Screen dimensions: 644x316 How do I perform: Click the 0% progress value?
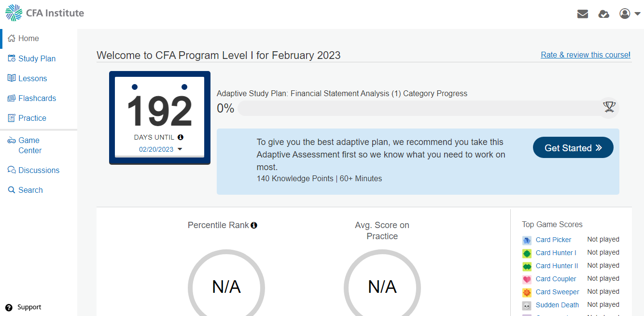click(225, 108)
